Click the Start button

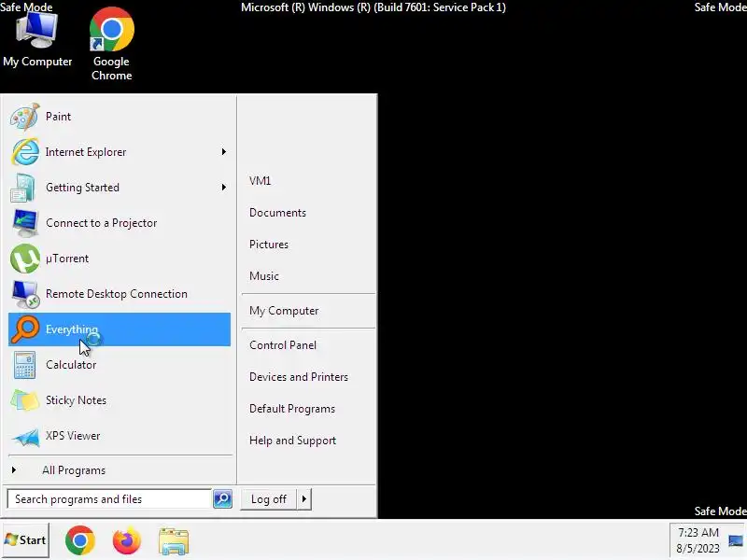tap(25, 540)
